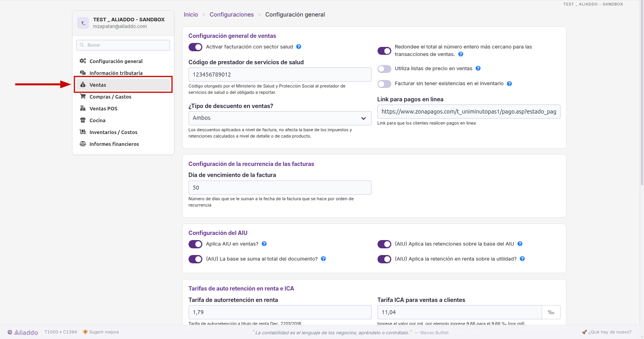
Task: Click help icon for Redondee el total option
Action: (x=461, y=54)
